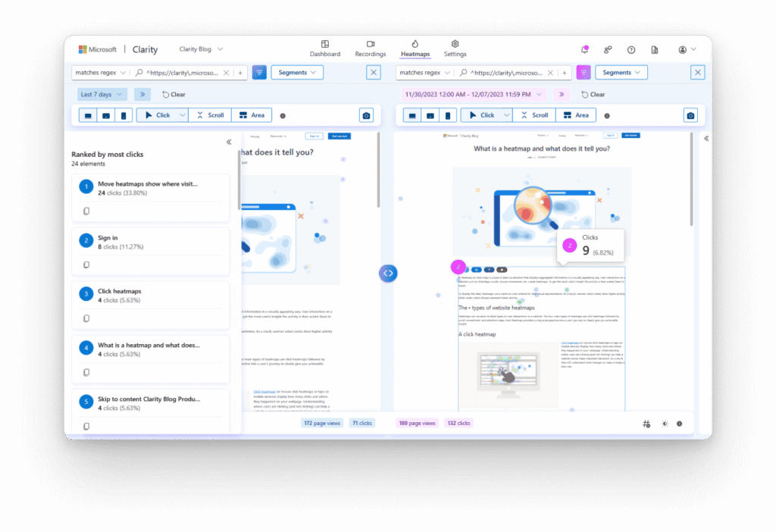Select tablet device view on left toolbar
The image size is (776, 532).
(x=106, y=115)
